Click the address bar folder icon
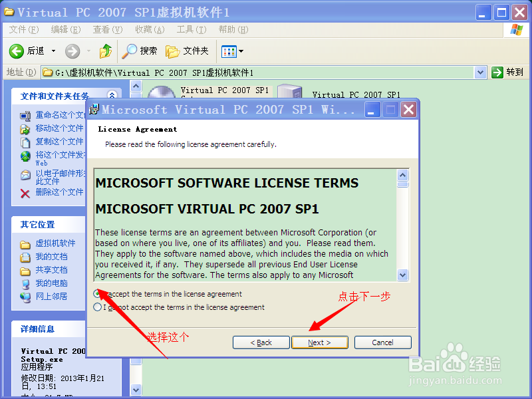 [48, 72]
